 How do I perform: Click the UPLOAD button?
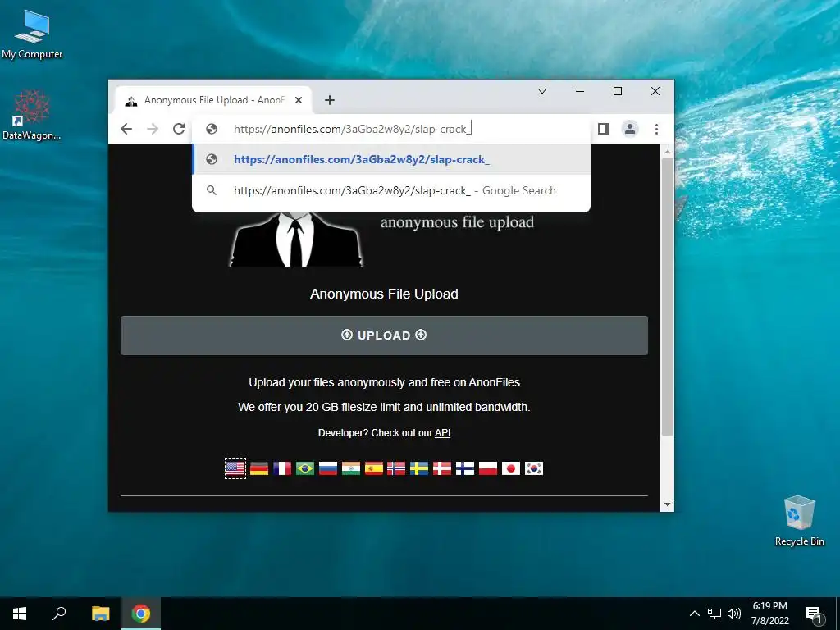pos(384,336)
